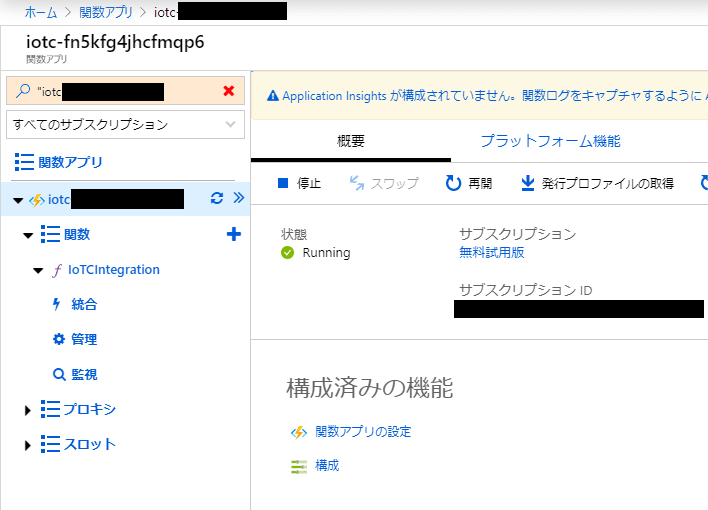Collapse the 関数 tree node
The width and height of the screenshot is (708, 510).
pyautogui.click(x=28, y=235)
